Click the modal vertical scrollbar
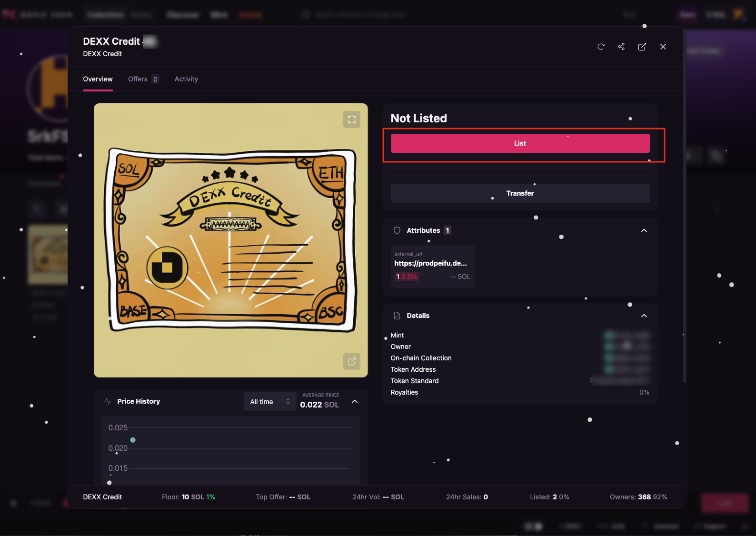The width and height of the screenshot is (756, 536). point(685,205)
